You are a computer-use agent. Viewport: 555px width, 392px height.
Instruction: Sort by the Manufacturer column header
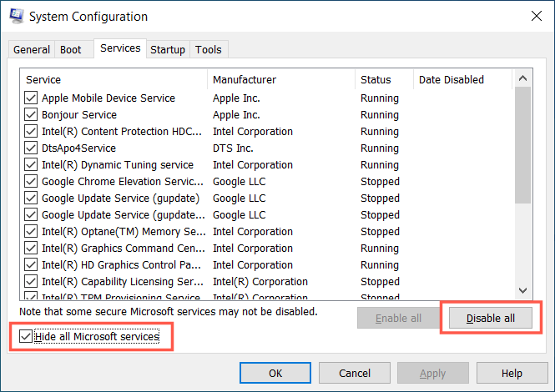coord(280,80)
